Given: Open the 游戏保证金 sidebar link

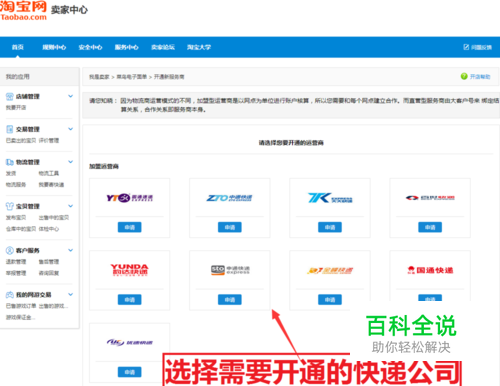Looking at the screenshot, I should 20,317.
